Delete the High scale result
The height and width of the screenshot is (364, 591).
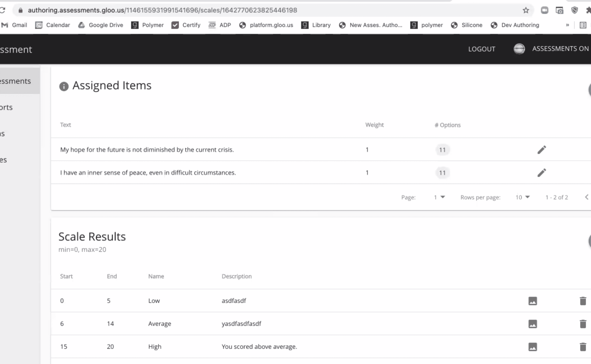(583, 347)
